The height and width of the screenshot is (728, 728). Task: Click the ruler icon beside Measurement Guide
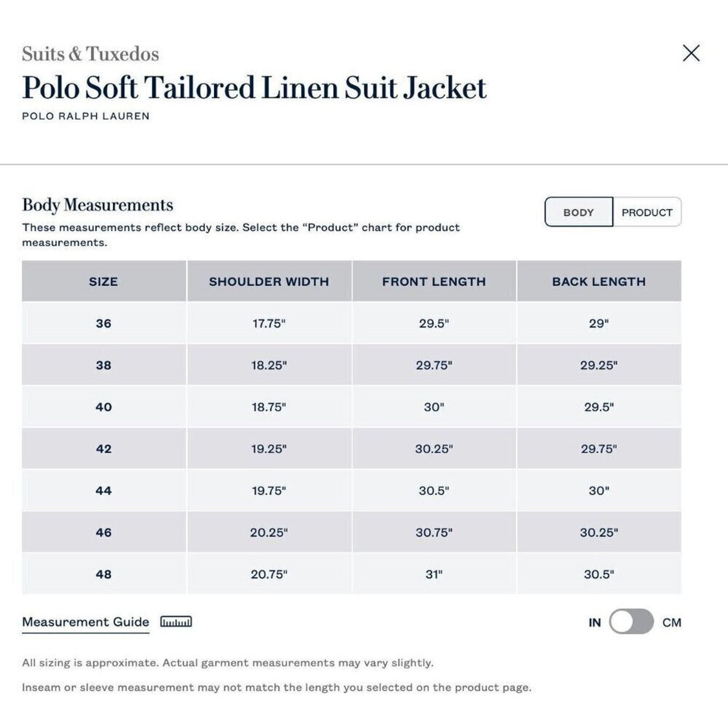[176, 622]
